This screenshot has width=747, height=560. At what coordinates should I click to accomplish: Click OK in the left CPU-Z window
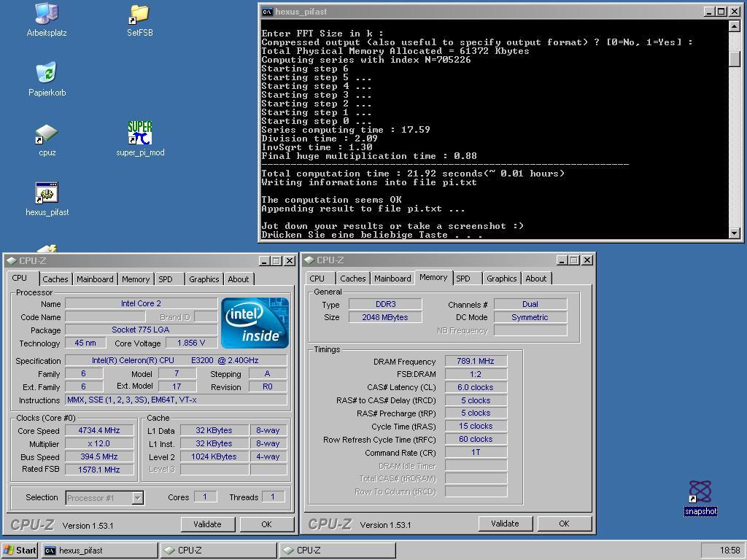click(x=267, y=524)
